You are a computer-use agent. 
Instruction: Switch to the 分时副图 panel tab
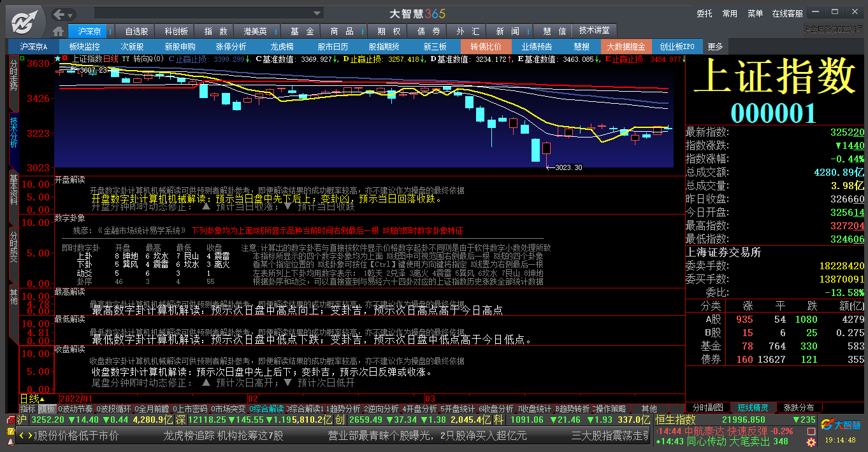click(707, 407)
